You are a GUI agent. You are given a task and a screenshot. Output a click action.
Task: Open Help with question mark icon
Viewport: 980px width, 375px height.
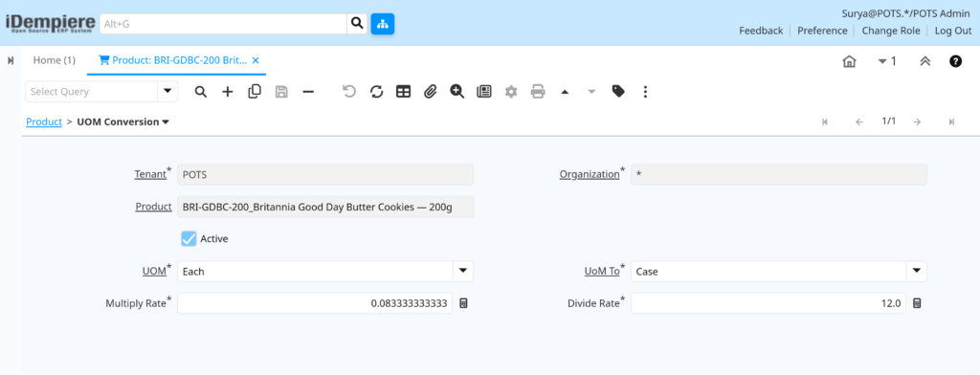click(956, 61)
